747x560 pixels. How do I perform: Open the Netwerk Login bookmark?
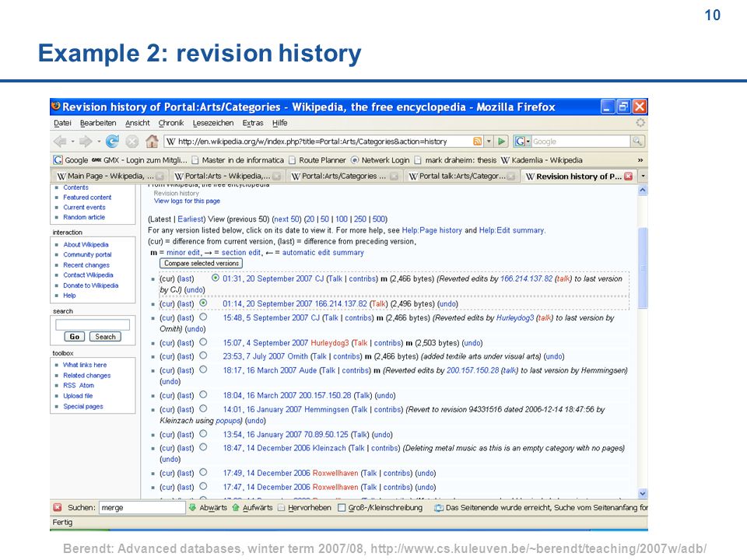(x=381, y=160)
